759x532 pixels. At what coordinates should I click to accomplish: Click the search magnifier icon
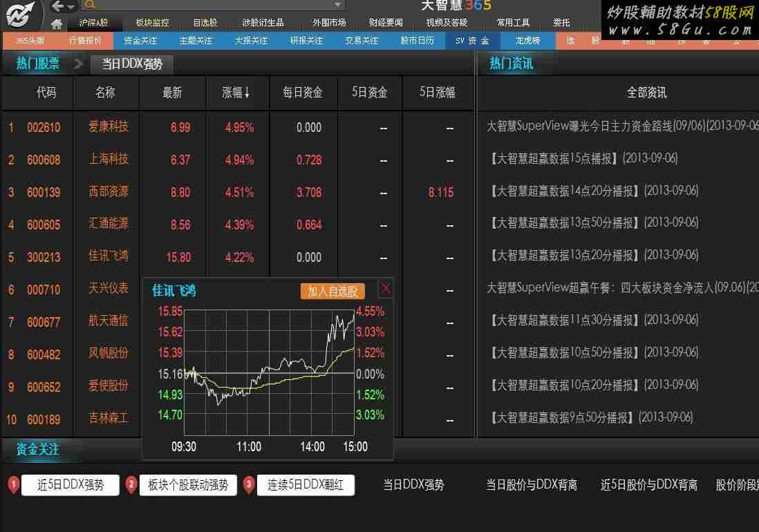(90, 5)
